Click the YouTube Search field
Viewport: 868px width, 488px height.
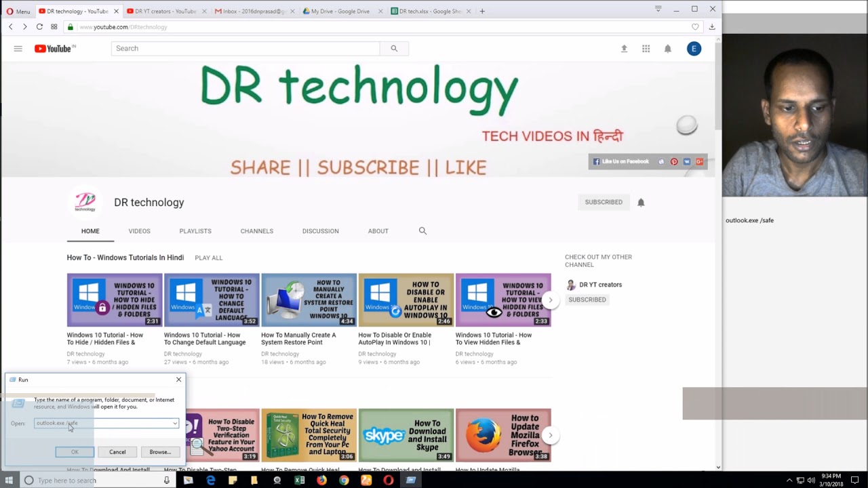pos(245,49)
